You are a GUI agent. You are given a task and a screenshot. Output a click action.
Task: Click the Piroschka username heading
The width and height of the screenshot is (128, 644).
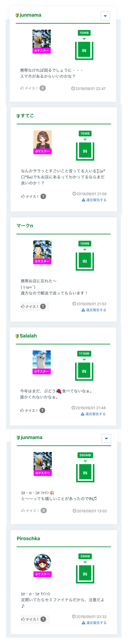tap(28, 538)
